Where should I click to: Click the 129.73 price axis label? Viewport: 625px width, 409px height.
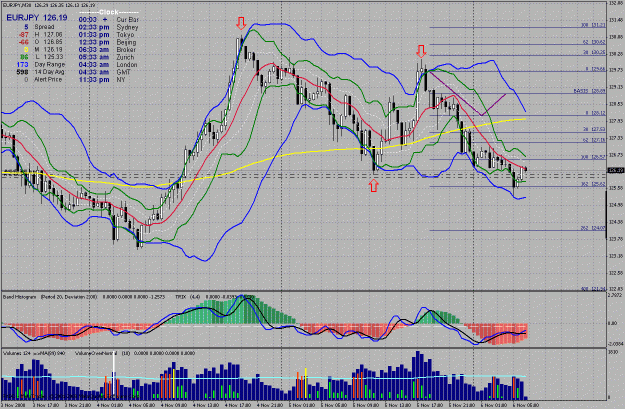pos(616,70)
